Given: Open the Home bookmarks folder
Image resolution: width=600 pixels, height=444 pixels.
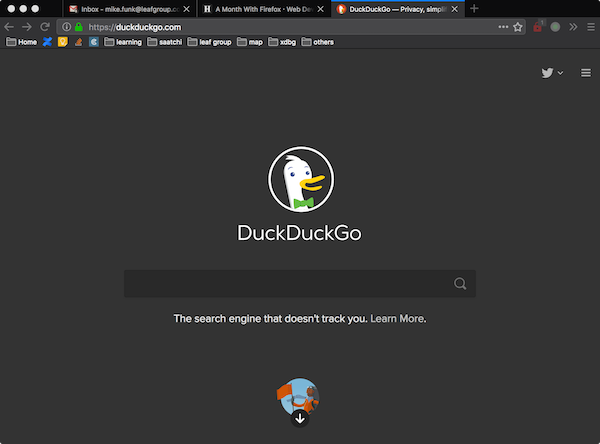Looking at the screenshot, I should pos(22,42).
